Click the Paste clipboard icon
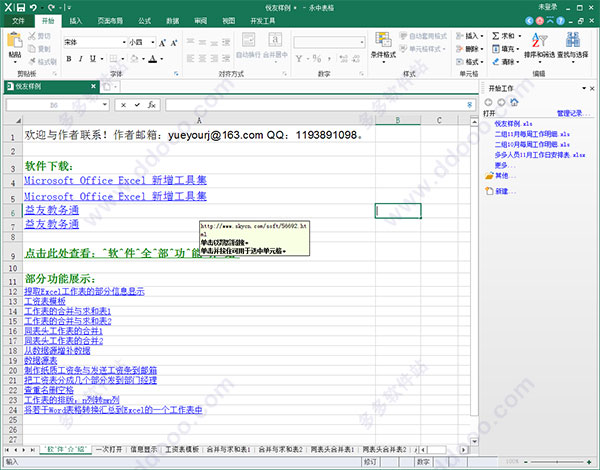This screenshot has height=470, width=600. (15, 41)
